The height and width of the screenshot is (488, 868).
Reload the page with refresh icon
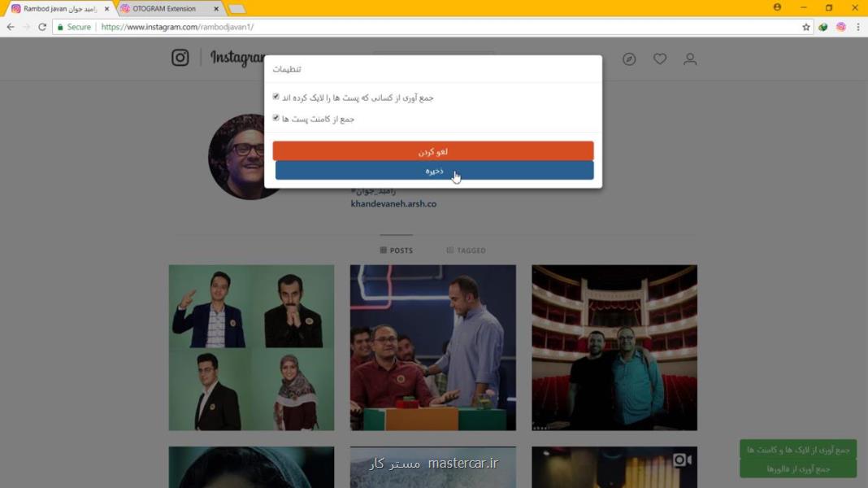(x=42, y=27)
